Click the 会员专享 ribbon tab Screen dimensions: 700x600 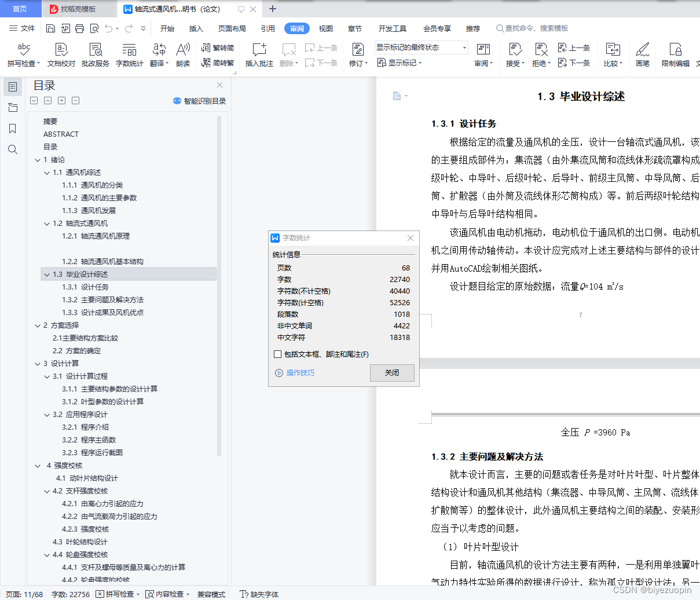coord(437,28)
